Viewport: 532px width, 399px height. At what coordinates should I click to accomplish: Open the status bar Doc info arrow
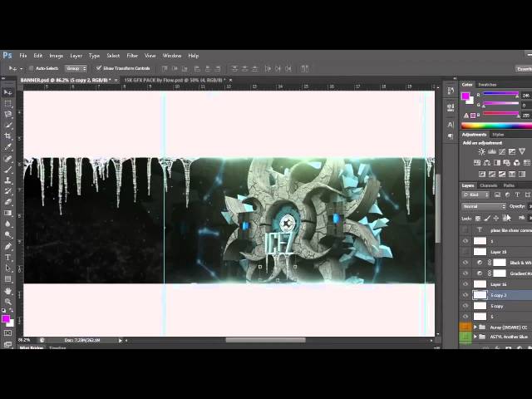(120, 340)
